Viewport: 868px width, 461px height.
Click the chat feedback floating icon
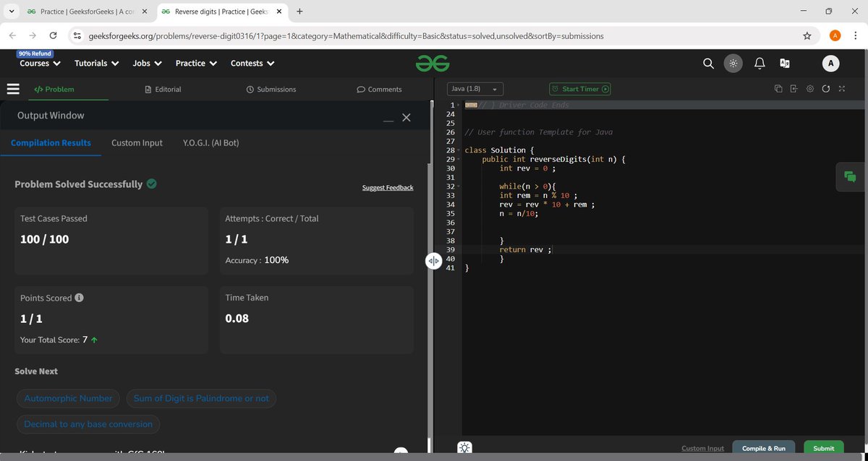851,177
